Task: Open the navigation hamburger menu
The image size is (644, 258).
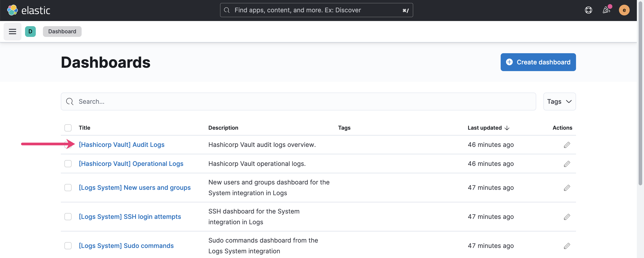Action: click(12, 31)
